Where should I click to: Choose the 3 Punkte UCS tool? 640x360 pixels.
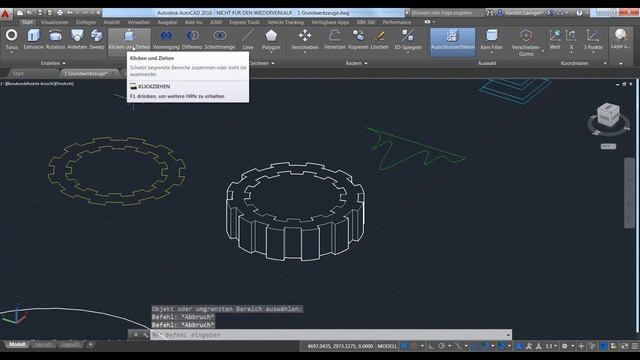pos(593,39)
